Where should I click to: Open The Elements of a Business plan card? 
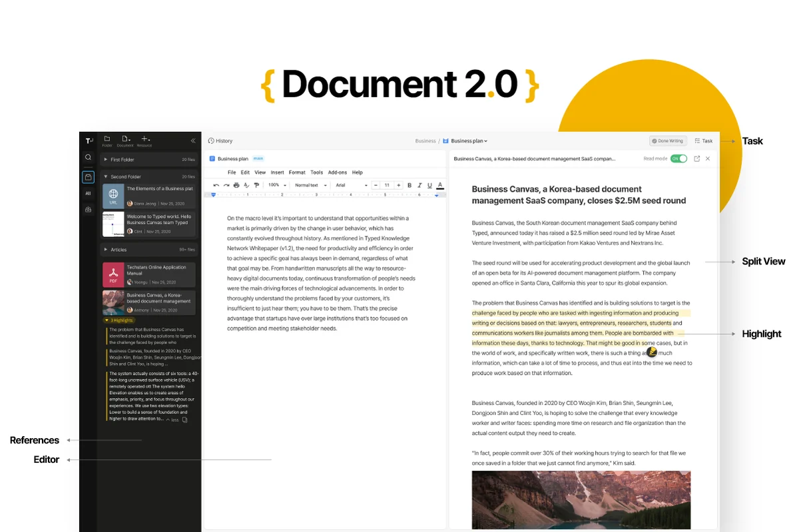tap(149, 196)
